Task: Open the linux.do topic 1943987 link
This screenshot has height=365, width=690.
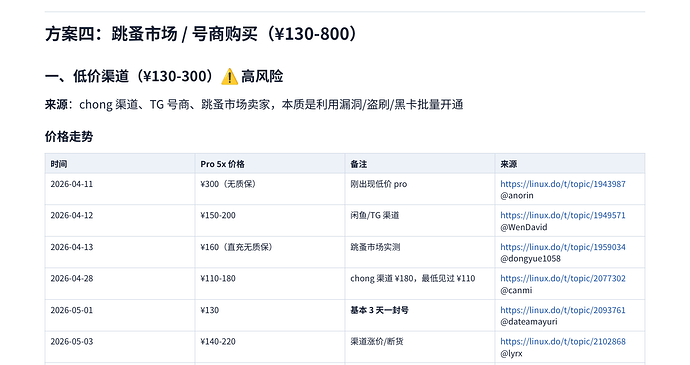Action: (x=562, y=184)
